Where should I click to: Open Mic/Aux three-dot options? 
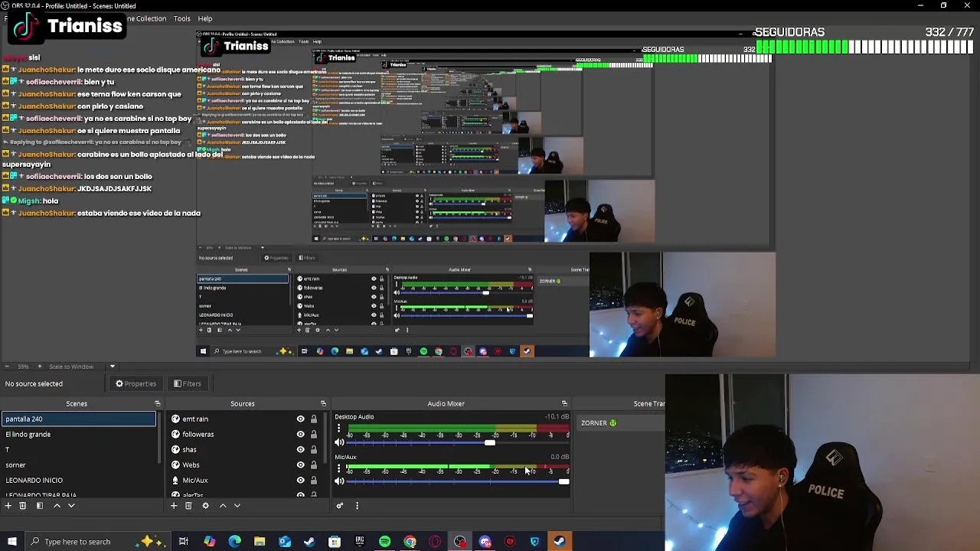coord(339,468)
